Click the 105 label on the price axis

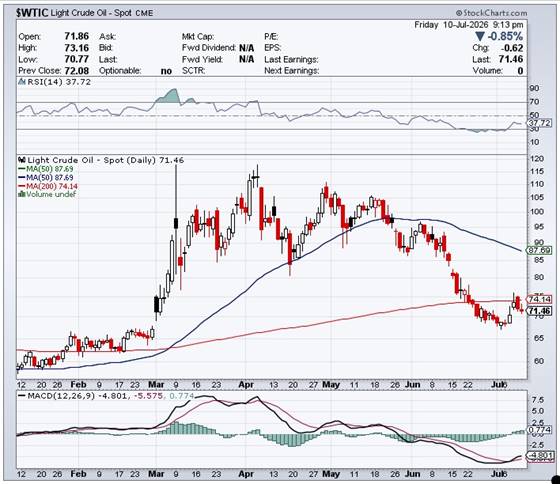(538, 198)
